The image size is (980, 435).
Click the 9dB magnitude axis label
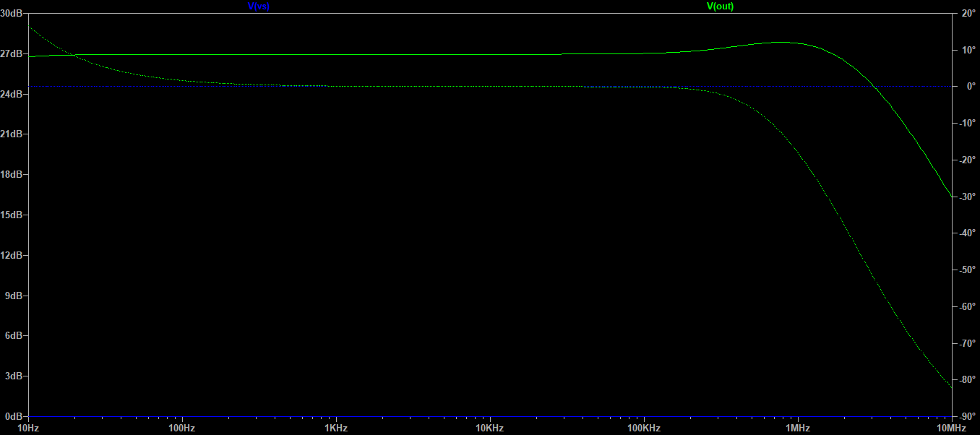pyautogui.click(x=13, y=296)
